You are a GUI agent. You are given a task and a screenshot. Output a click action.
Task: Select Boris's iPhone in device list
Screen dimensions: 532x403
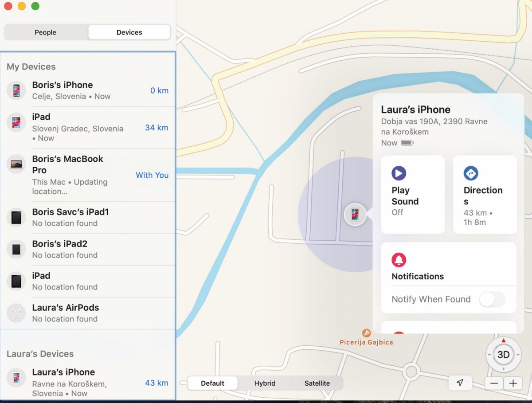pos(88,90)
